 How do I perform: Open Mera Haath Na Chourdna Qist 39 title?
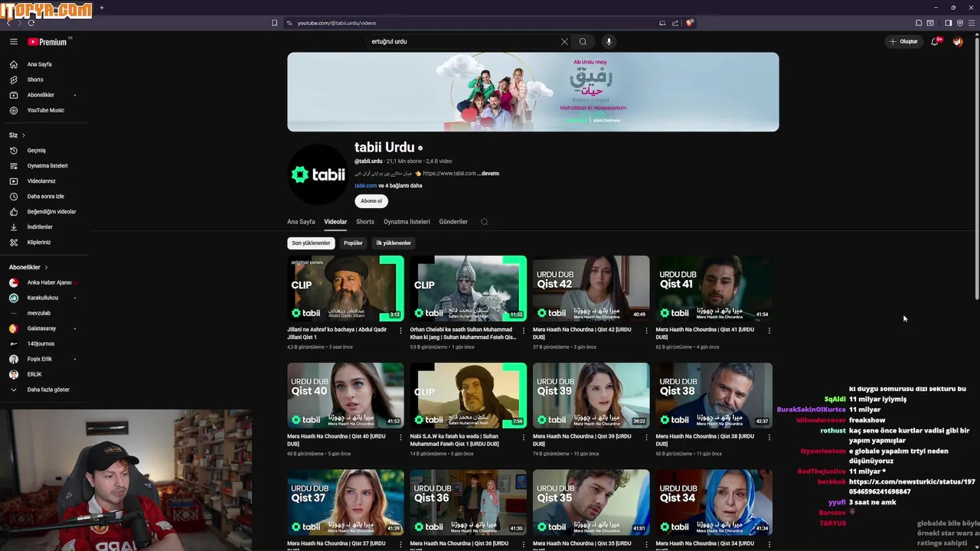click(582, 440)
